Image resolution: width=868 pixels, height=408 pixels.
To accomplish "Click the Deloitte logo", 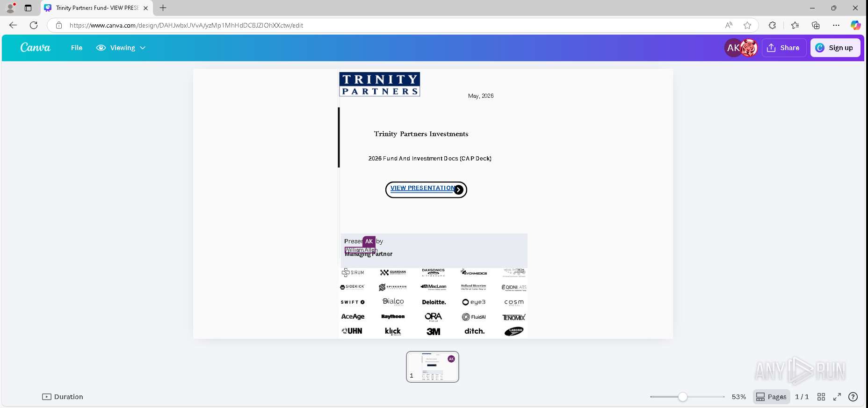I will point(434,302).
